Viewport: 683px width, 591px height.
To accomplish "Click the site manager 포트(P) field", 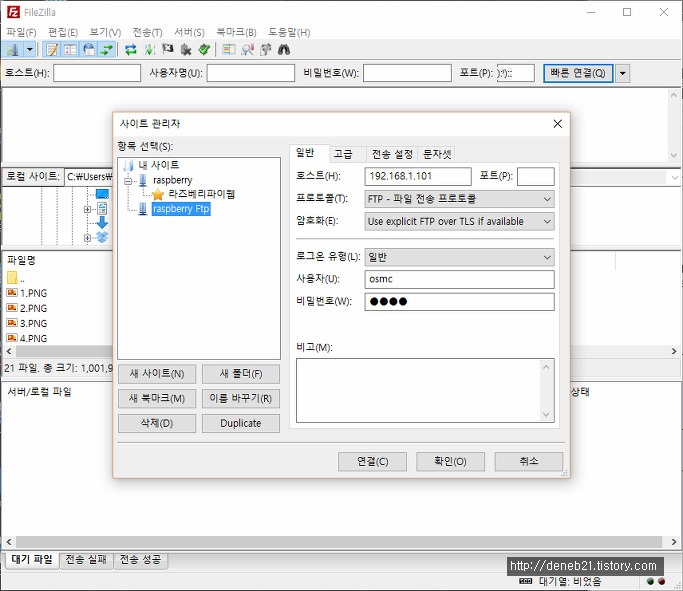I will pos(536,176).
